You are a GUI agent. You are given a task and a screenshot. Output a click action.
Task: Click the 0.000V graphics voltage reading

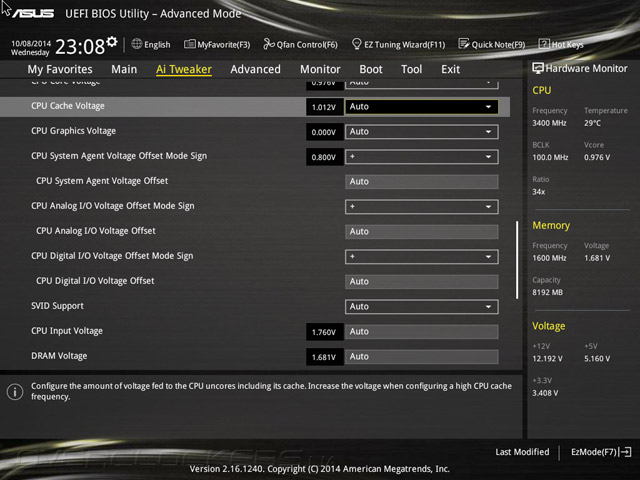pyautogui.click(x=324, y=132)
